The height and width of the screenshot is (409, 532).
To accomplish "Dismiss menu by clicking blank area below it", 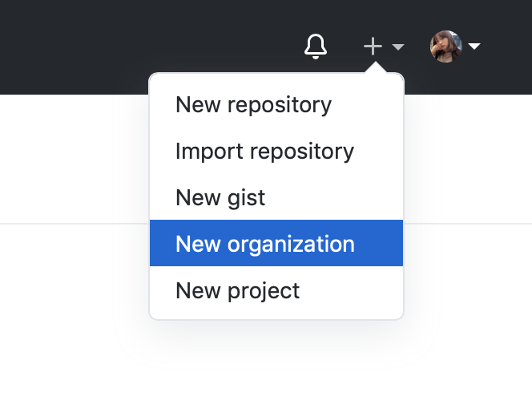I will [276, 369].
